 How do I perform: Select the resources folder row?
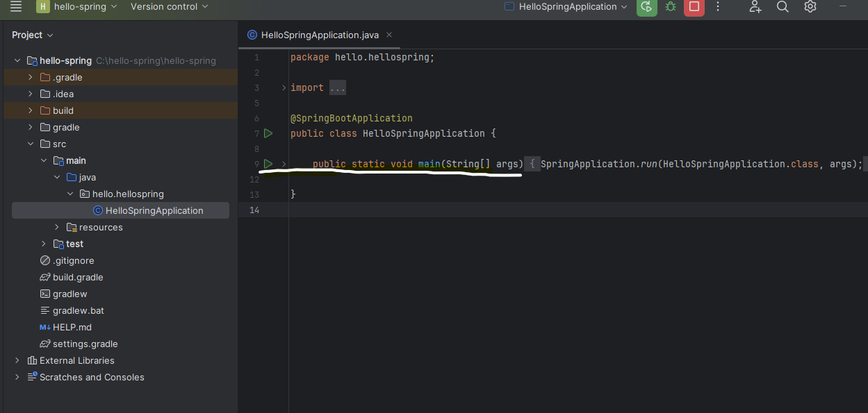(x=120, y=227)
